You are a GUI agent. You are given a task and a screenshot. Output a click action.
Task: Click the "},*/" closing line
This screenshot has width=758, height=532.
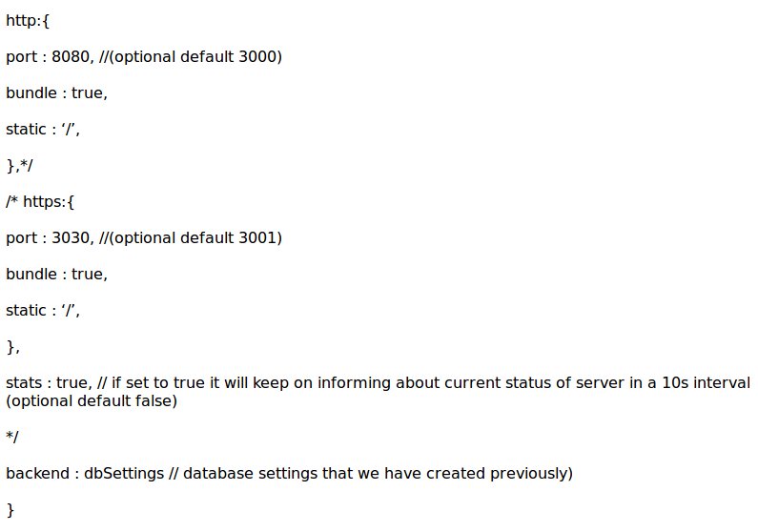click(19, 165)
